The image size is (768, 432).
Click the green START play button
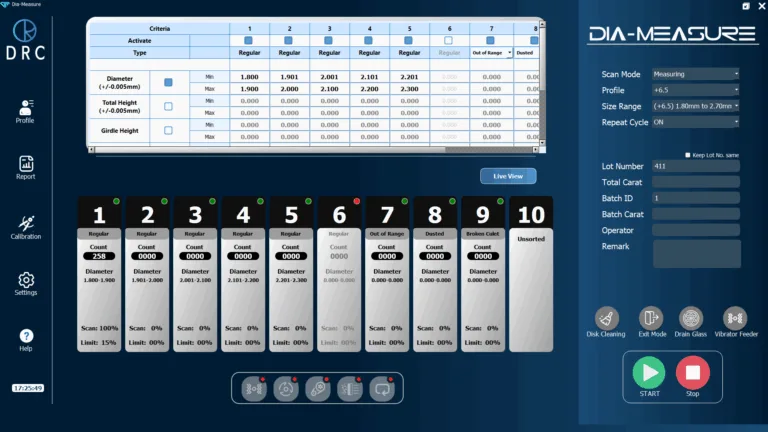(649, 373)
